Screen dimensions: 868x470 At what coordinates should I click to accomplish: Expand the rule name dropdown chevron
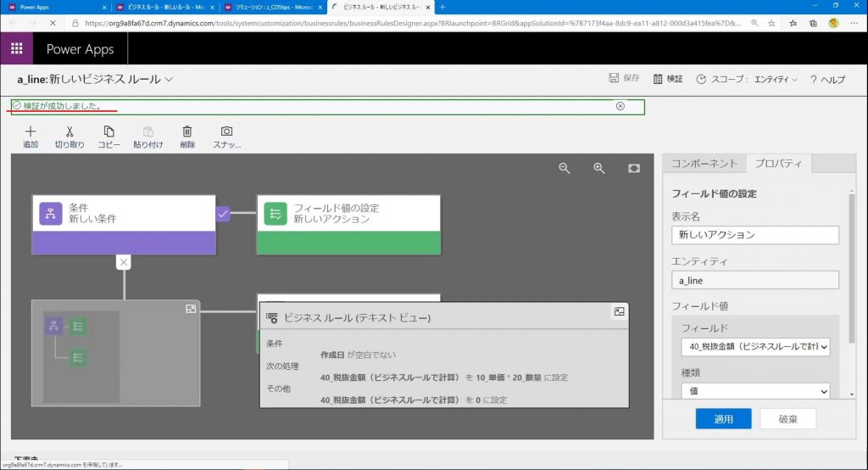click(169, 79)
